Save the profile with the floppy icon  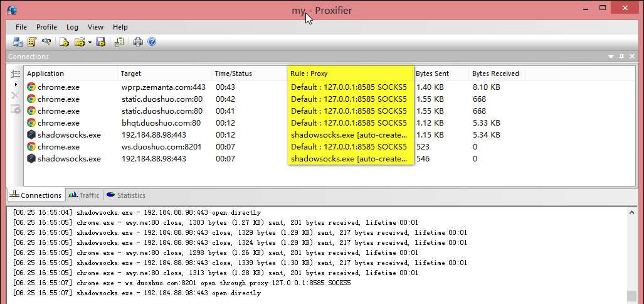point(100,42)
